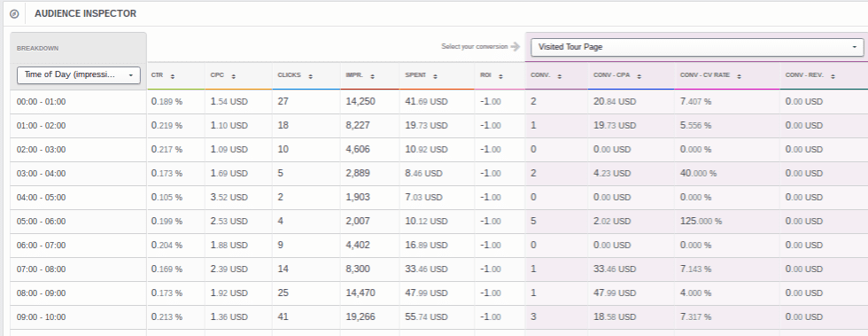Click the Audience Inspector compass icon
The height and width of the screenshot is (336, 868).
14,14
